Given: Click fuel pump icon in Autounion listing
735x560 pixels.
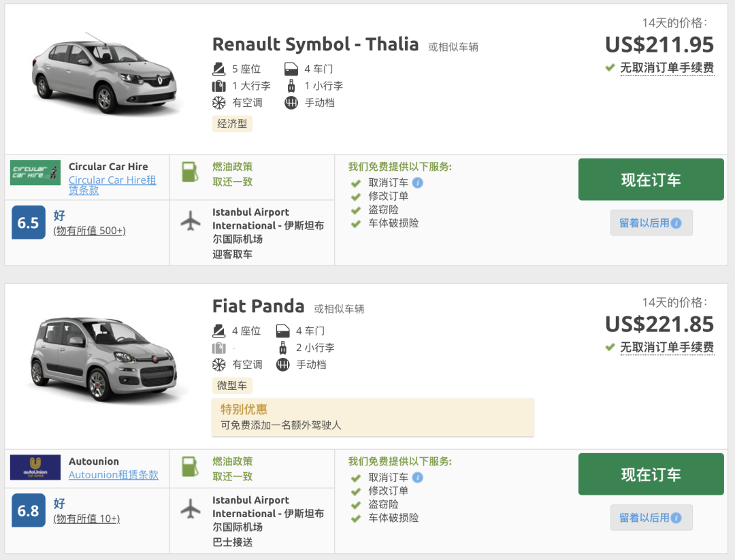Looking at the screenshot, I should pyautogui.click(x=190, y=467).
